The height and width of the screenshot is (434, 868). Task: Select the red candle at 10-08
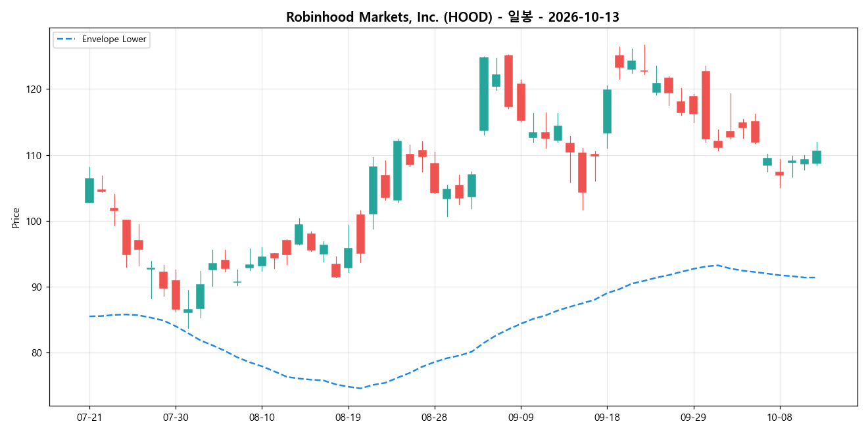click(779, 174)
